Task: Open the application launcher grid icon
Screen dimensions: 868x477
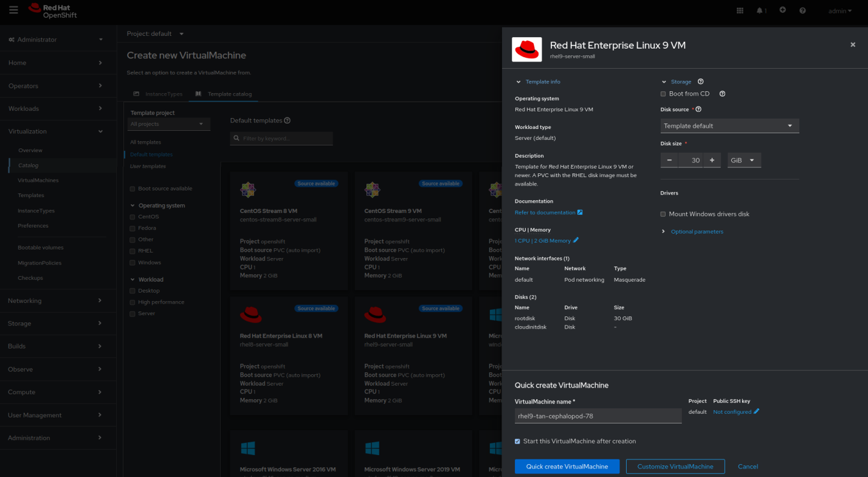Action: pyautogui.click(x=740, y=10)
